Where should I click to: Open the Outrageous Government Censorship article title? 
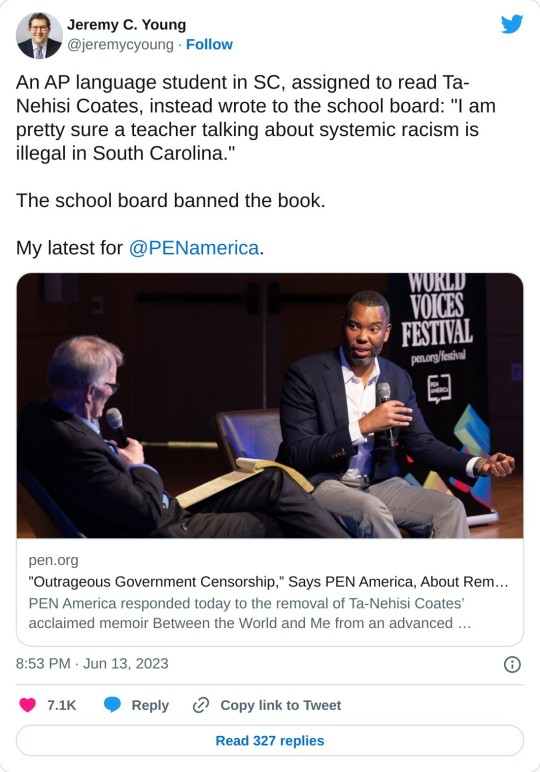(268, 581)
